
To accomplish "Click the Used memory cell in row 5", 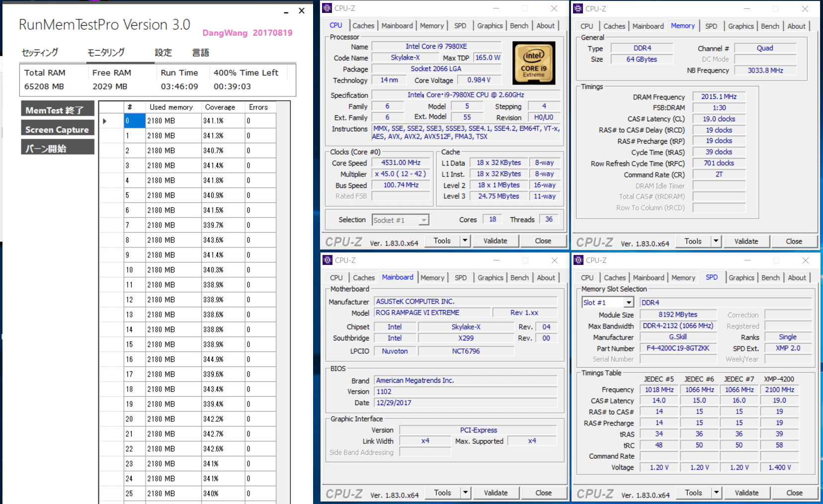I will click(x=173, y=195).
